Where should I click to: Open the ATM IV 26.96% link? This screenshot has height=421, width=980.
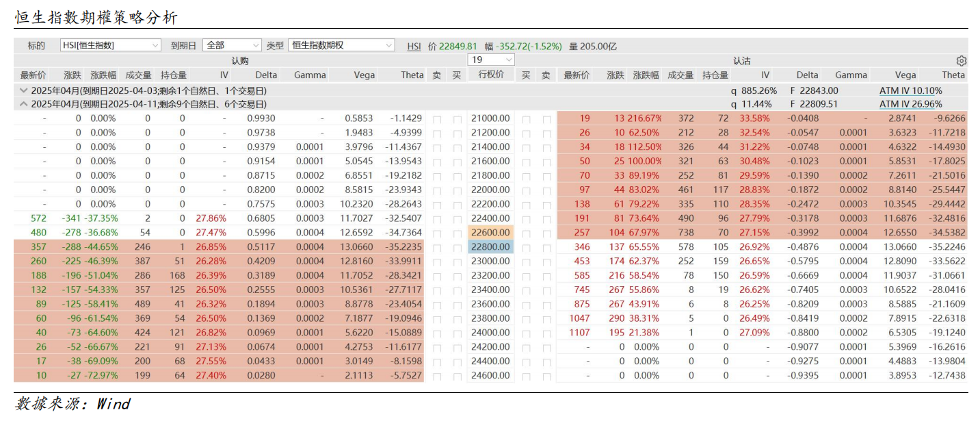910,104
